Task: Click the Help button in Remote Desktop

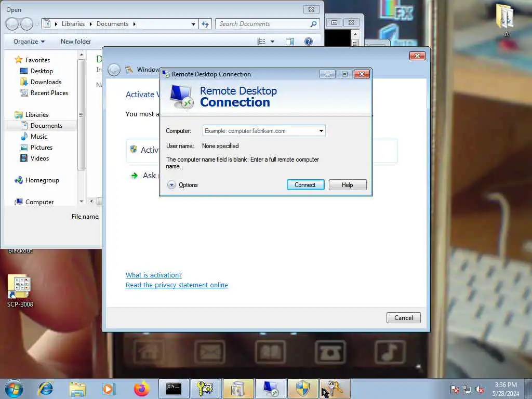Action: (x=348, y=185)
